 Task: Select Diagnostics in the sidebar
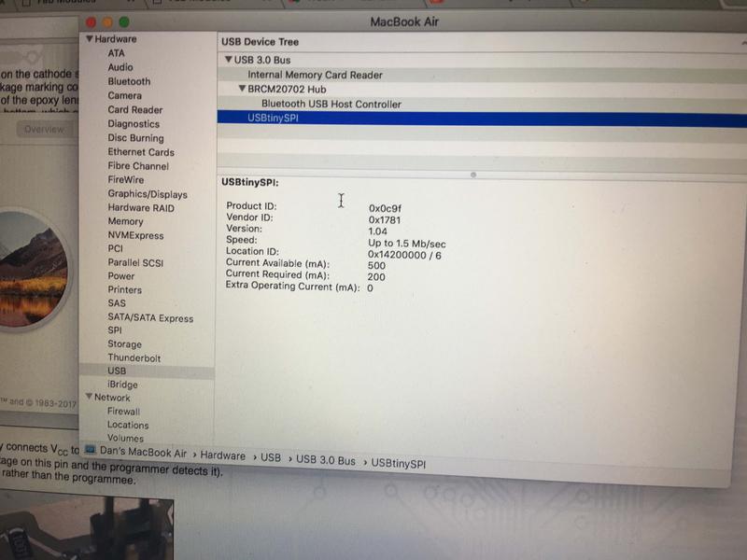(x=134, y=124)
